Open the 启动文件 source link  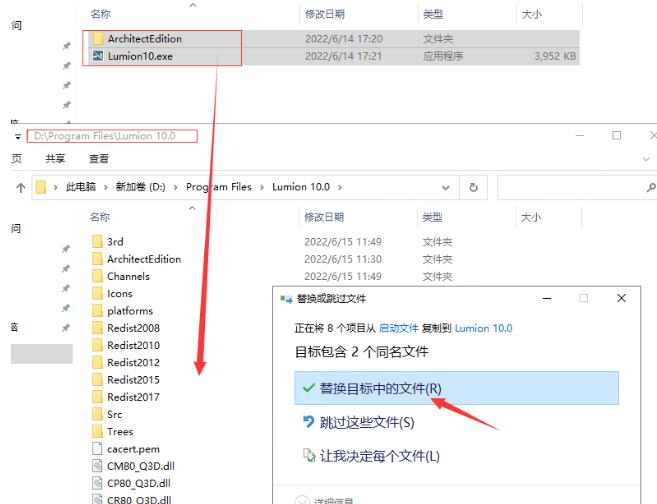(x=398, y=328)
